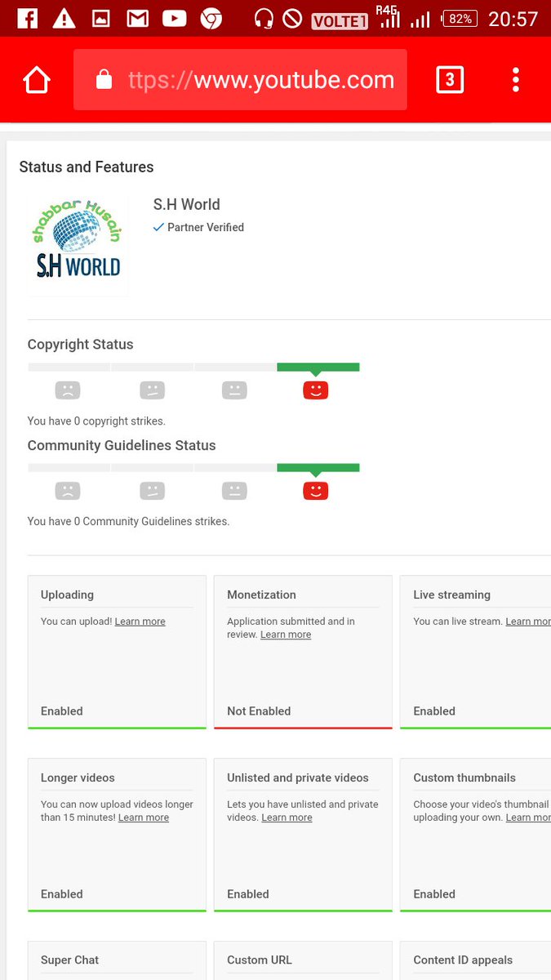Click the Partner Verified label
Viewport: 551px width, 980px height.
206,227
